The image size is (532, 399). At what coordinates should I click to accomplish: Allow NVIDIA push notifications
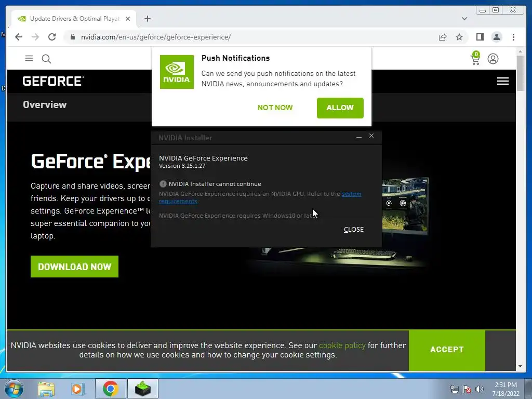tap(340, 108)
